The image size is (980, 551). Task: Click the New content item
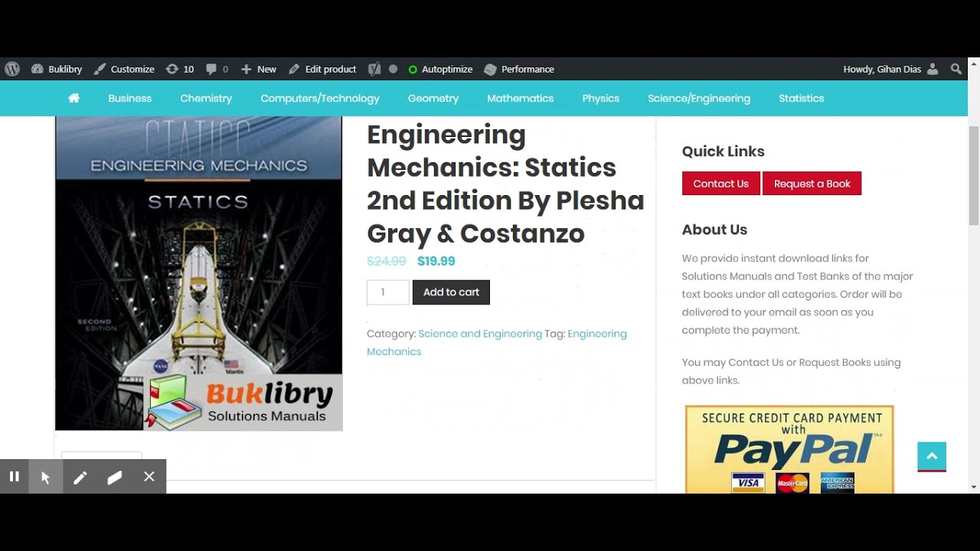coord(259,69)
